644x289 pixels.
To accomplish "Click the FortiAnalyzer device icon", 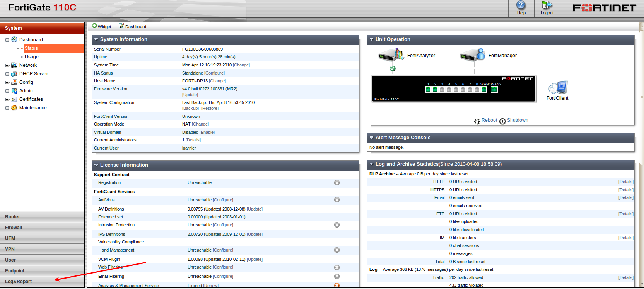I will [391, 55].
